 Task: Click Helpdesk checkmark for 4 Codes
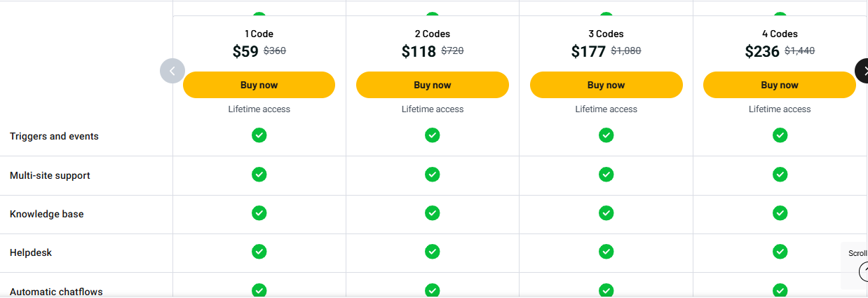click(780, 251)
